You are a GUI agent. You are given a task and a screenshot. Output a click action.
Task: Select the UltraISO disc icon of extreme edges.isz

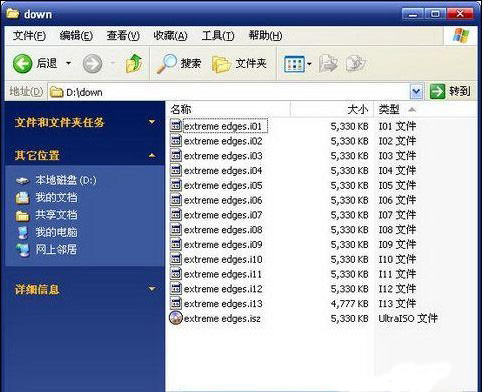click(x=176, y=318)
